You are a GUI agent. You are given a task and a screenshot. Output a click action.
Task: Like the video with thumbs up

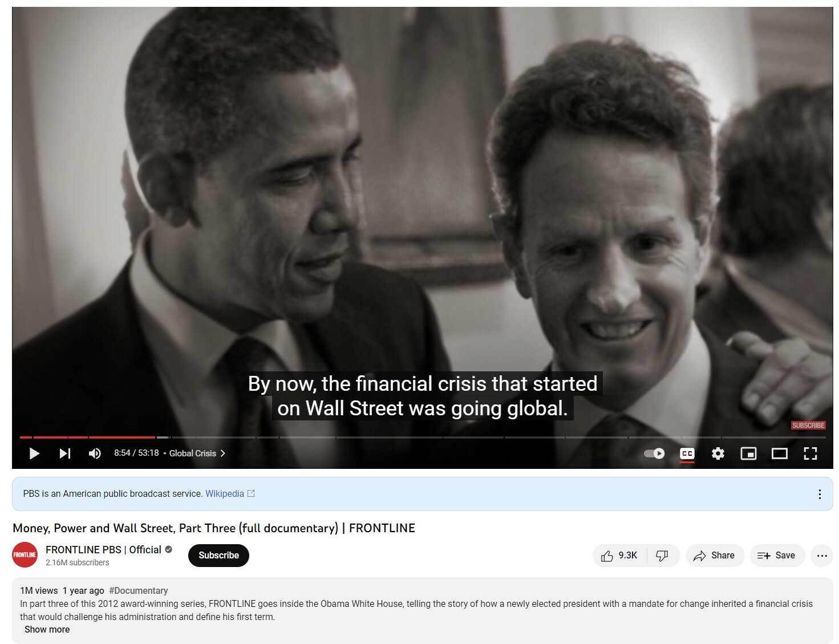coord(620,556)
